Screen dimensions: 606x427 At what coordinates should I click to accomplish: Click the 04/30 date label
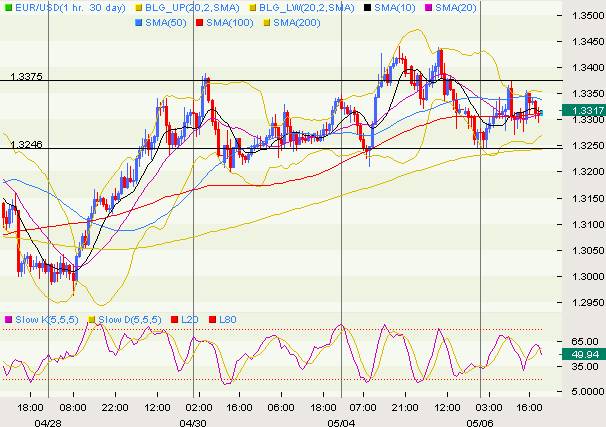193,423
